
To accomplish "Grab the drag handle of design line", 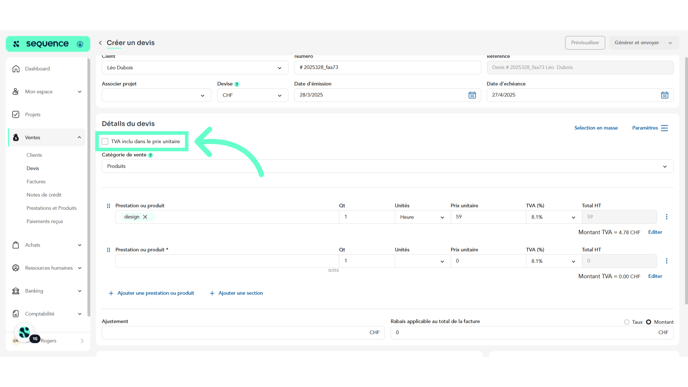I will [108, 206].
